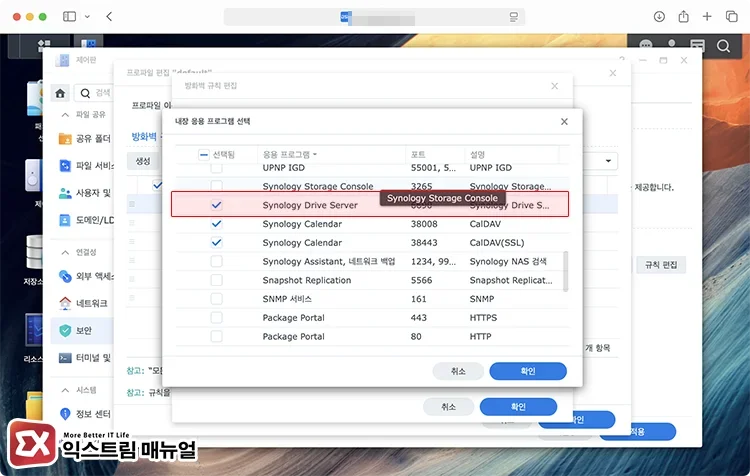Toggle the select-all checkbox in header
750x476 pixels.
coord(204,155)
